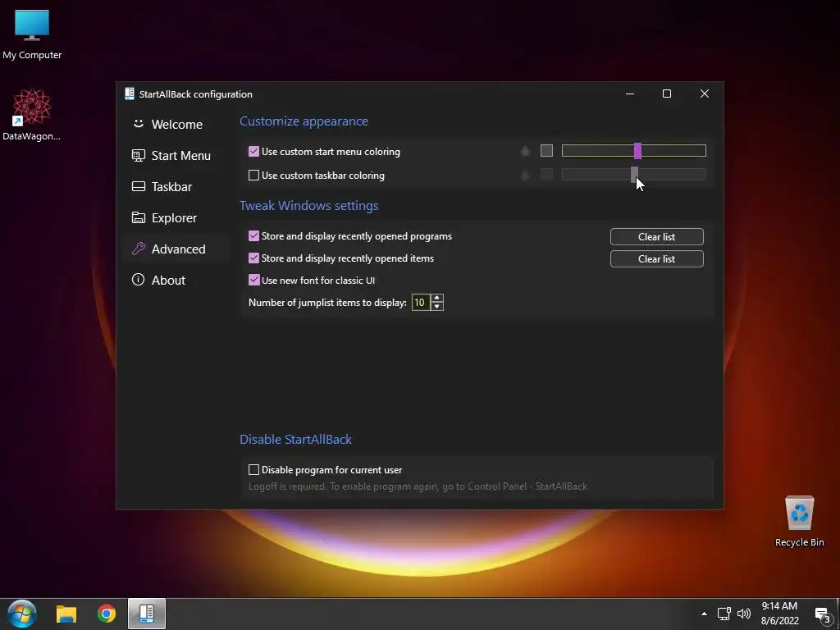Click the 'Number of jumplist items to display' label

point(327,303)
